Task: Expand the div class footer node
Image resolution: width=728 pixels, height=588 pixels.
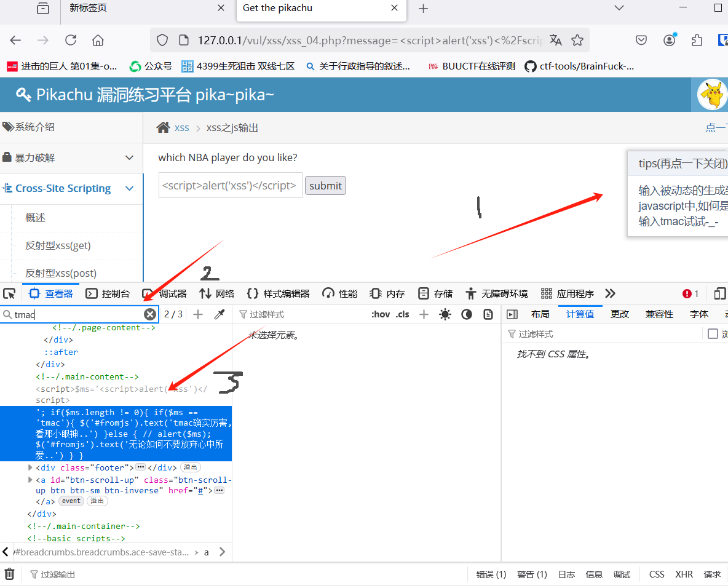Action: coord(30,467)
